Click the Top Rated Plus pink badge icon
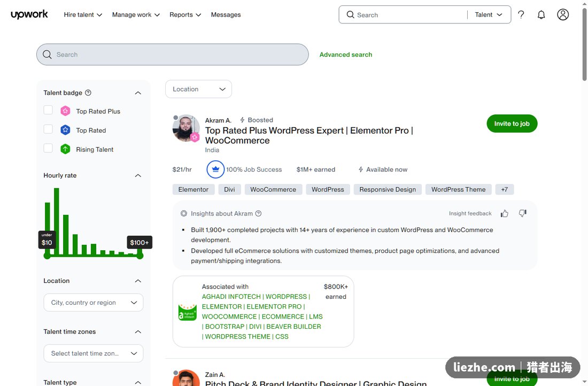The height and width of the screenshot is (386, 588). 65,111
